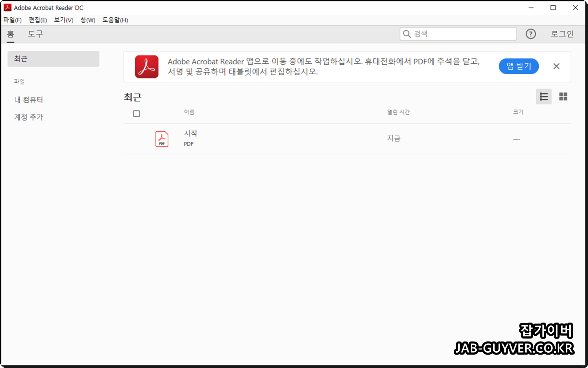Open the 시작 file name

[190, 133]
